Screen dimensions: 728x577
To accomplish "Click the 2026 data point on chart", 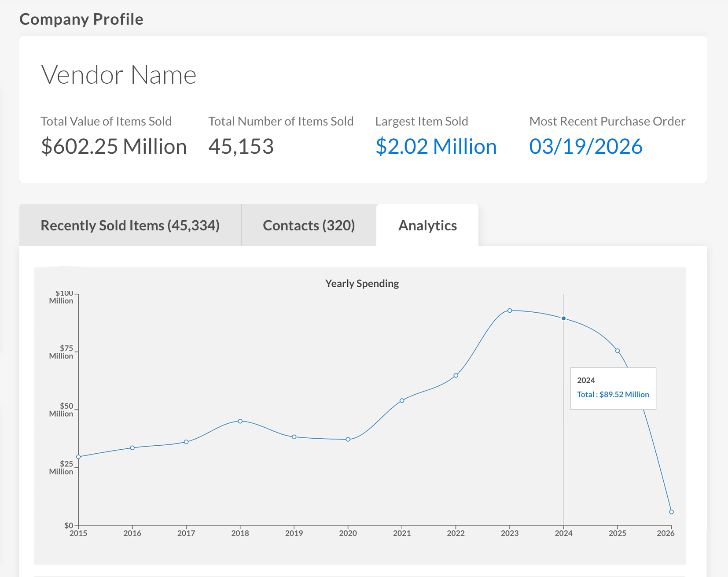I will 671,512.
